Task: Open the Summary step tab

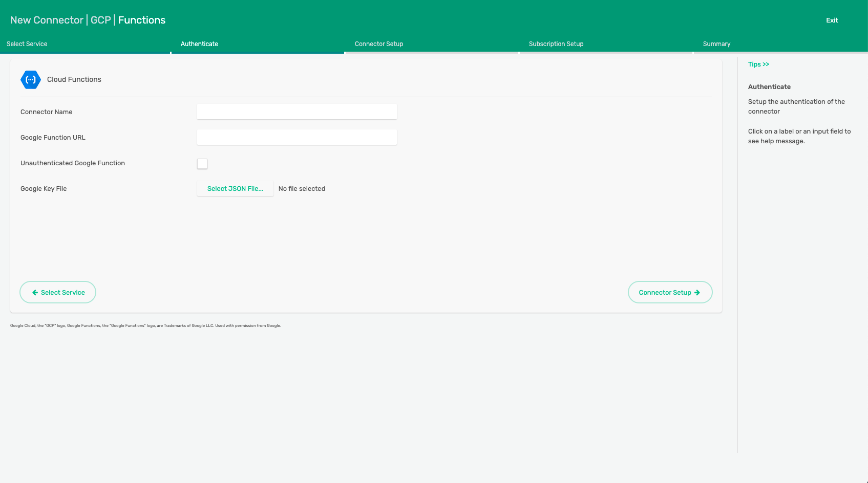Action: [716, 44]
